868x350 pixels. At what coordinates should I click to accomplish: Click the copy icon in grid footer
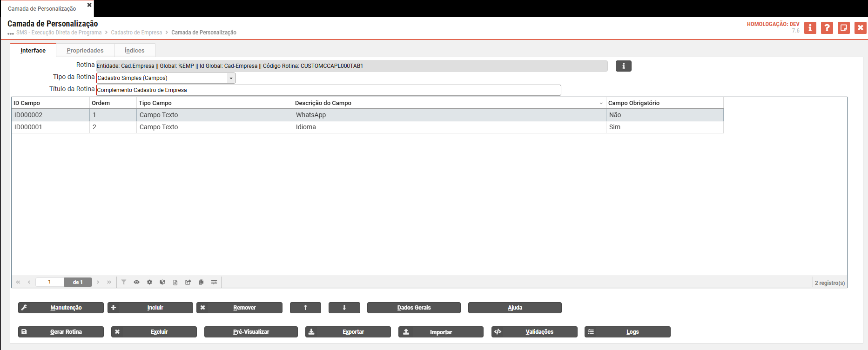[x=201, y=282]
